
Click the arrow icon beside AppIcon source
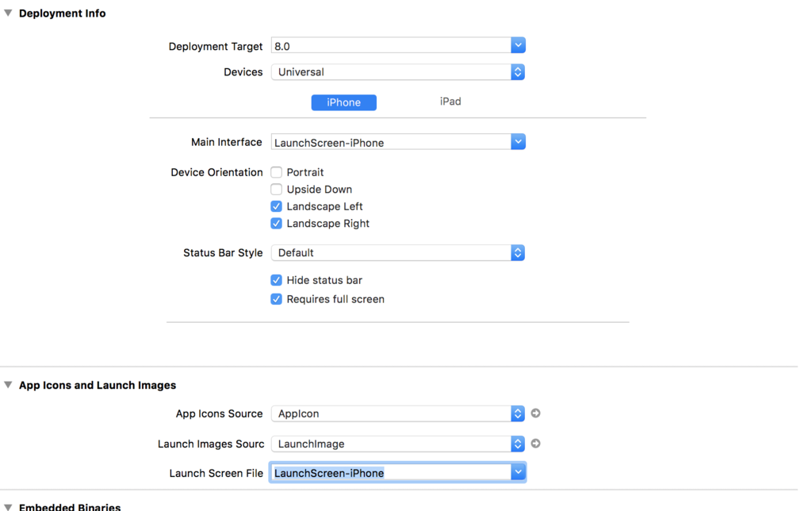coord(535,413)
